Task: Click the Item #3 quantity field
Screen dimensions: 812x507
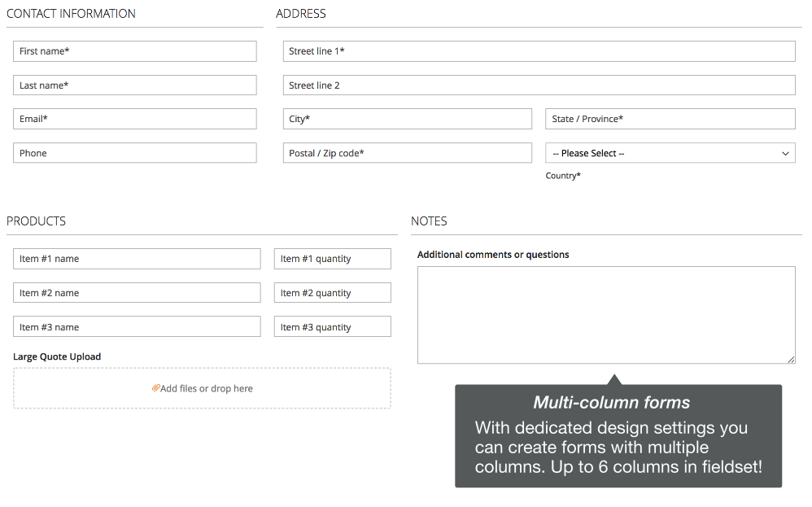Action: (333, 327)
